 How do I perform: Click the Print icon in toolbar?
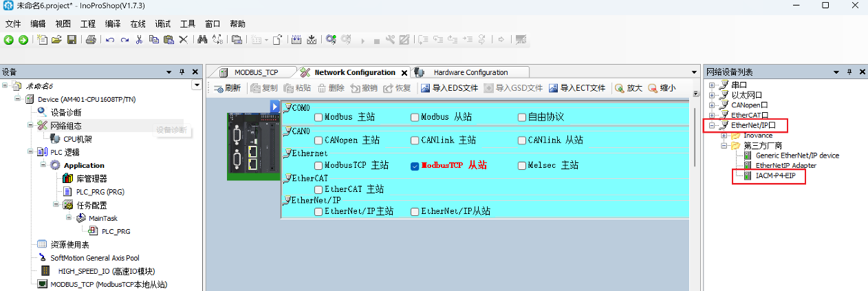click(x=90, y=40)
